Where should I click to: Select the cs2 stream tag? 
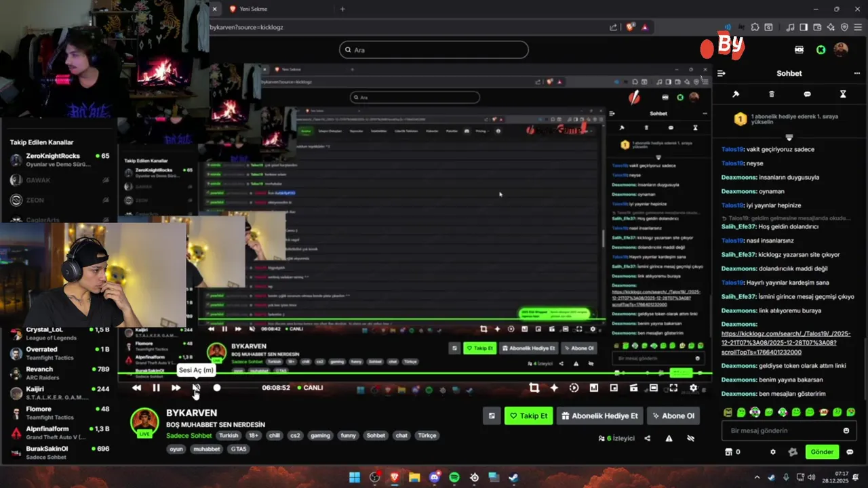(x=295, y=436)
